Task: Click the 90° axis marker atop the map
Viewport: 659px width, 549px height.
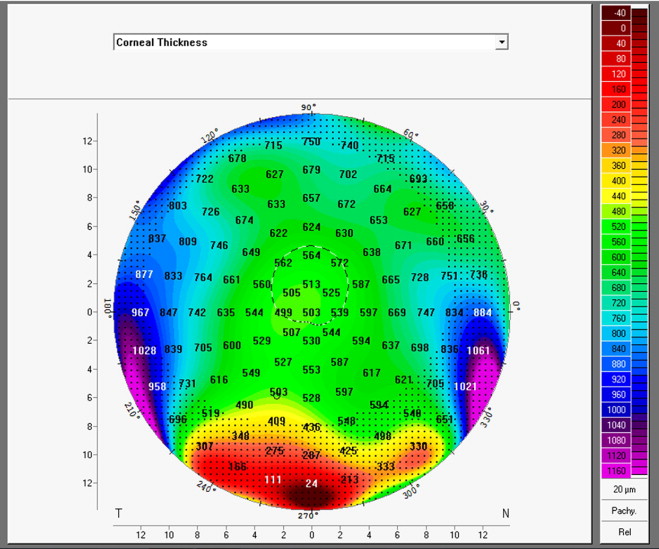Action: 308,107
